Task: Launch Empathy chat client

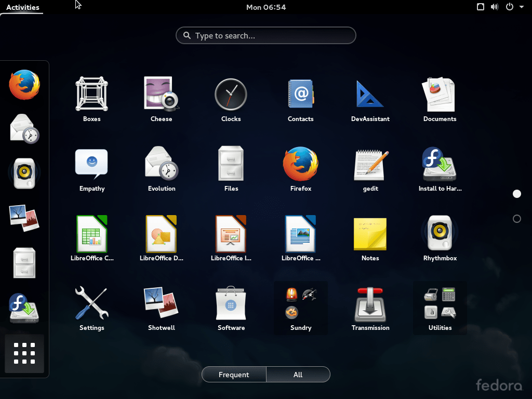Action: pos(91,169)
